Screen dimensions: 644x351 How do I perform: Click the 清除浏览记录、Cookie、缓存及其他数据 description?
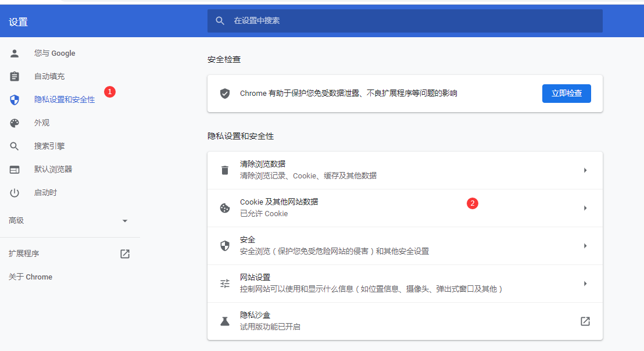(x=308, y=176)
